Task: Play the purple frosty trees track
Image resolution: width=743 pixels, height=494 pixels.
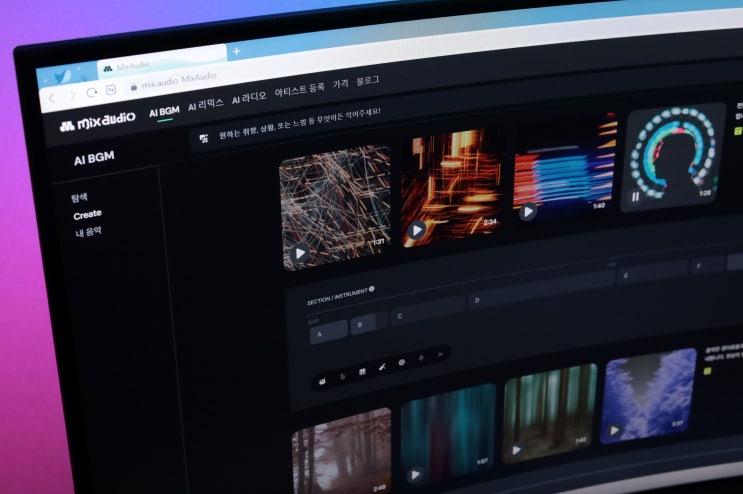Action: tap(614, 431)
